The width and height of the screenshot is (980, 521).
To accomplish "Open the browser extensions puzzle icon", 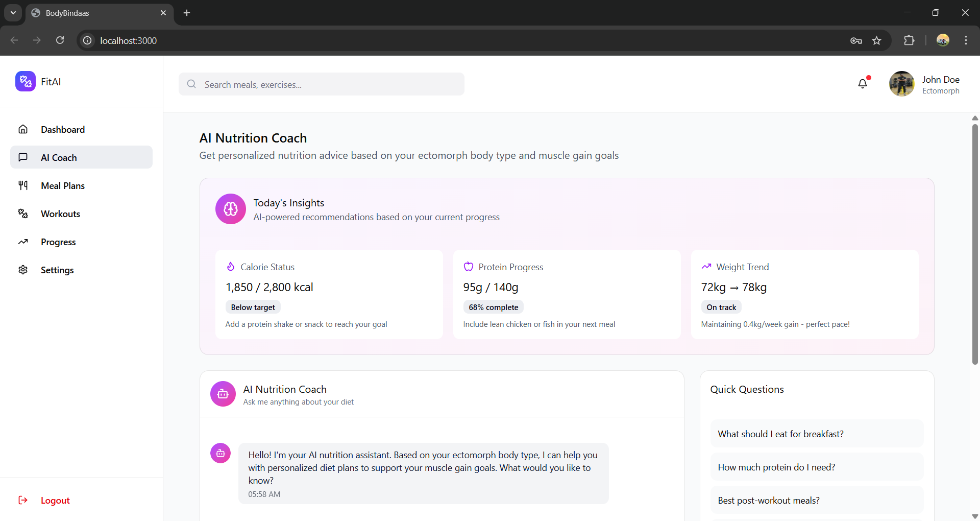I will click(x=909, y=40).
